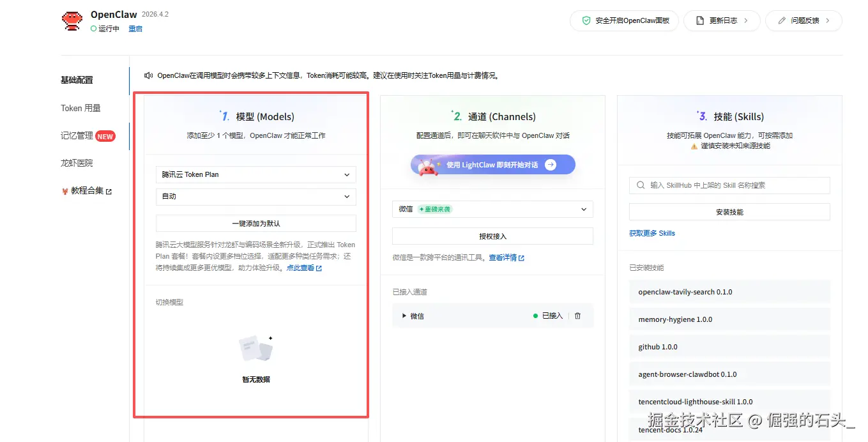Click the 暂无数据 empty-state illustration

[256, 348]
